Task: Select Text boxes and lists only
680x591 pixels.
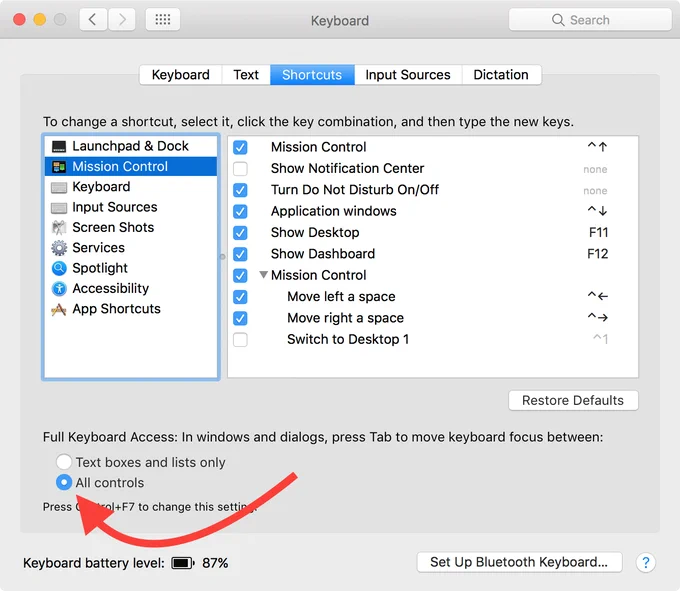Action: pos(64,462)
